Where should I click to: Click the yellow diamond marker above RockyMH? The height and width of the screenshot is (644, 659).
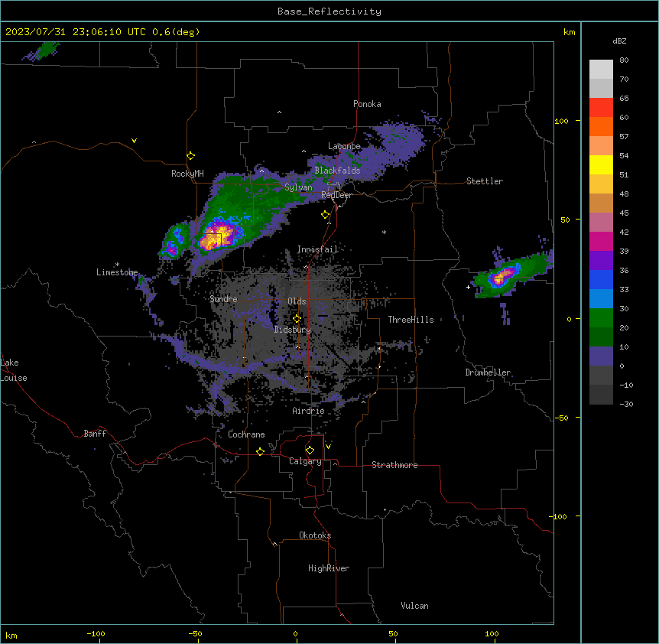[x=191, y=156]
